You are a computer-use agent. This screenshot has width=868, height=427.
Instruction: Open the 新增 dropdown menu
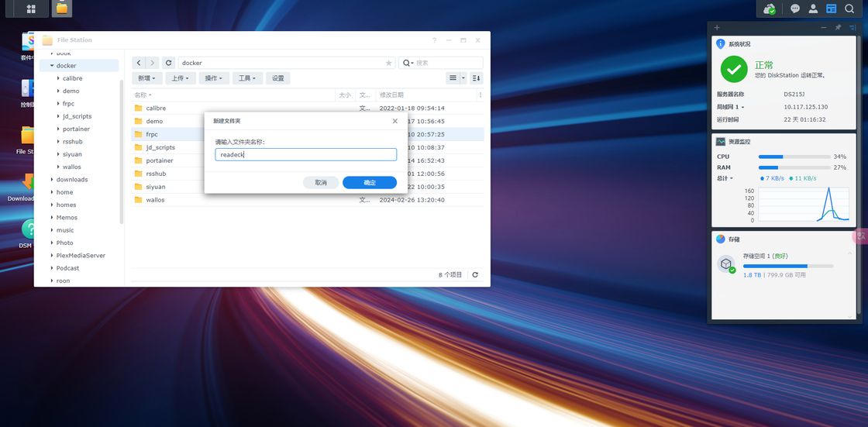pyautogui.click(x=147, y=78)
